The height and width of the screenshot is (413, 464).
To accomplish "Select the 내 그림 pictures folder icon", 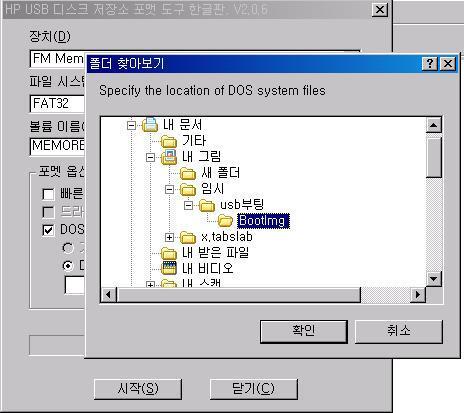I will pyautogui.click(x=169, y=157).
